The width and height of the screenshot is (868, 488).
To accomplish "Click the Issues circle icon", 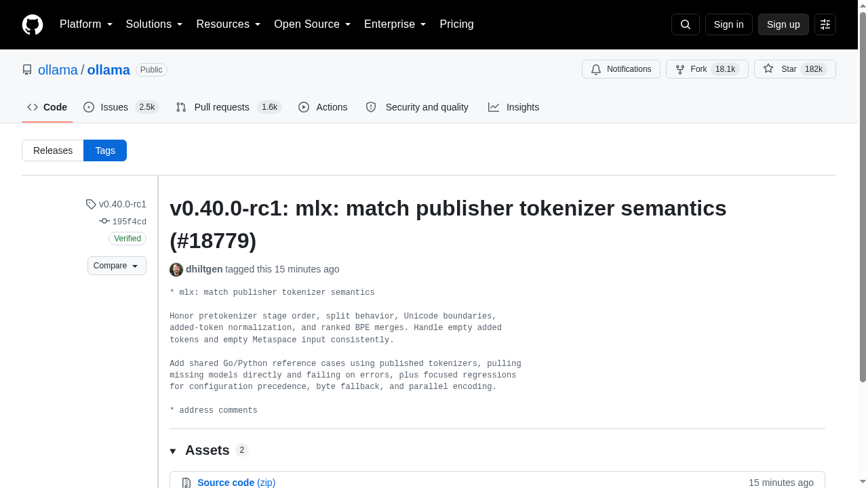I will tap(89, 107).
